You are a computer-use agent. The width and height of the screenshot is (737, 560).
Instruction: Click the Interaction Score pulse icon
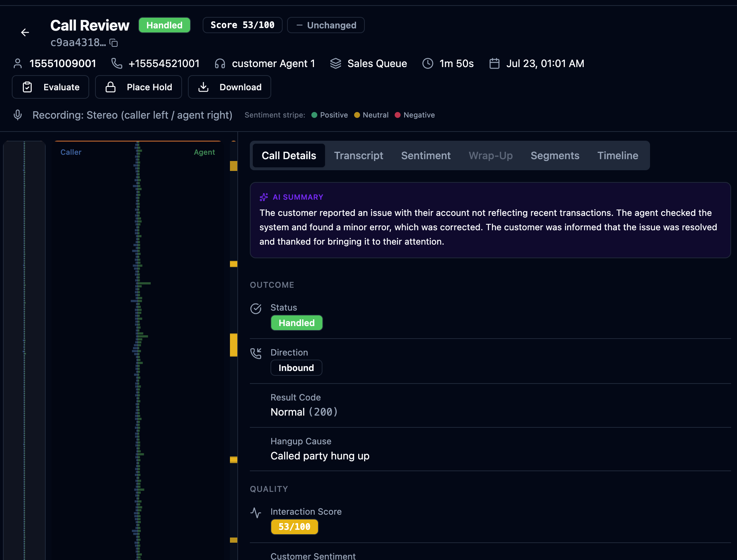pos(256,512)
